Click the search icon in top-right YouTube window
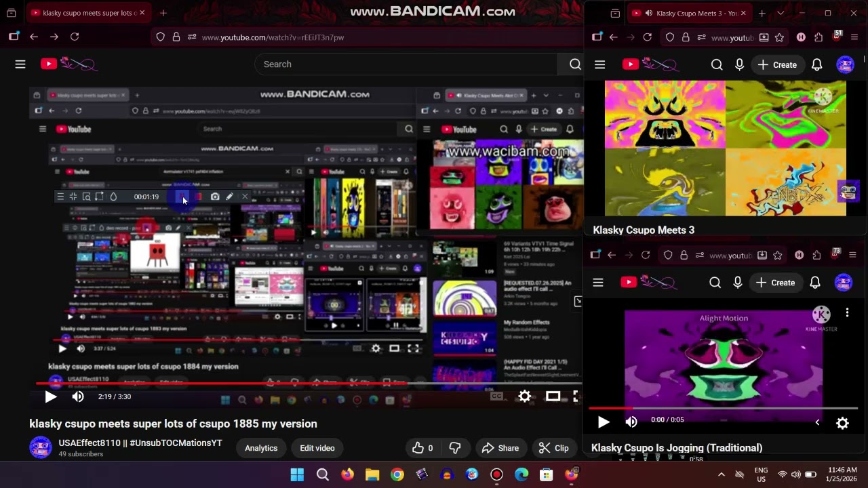The image size is (868, 488). pos(717,64)
